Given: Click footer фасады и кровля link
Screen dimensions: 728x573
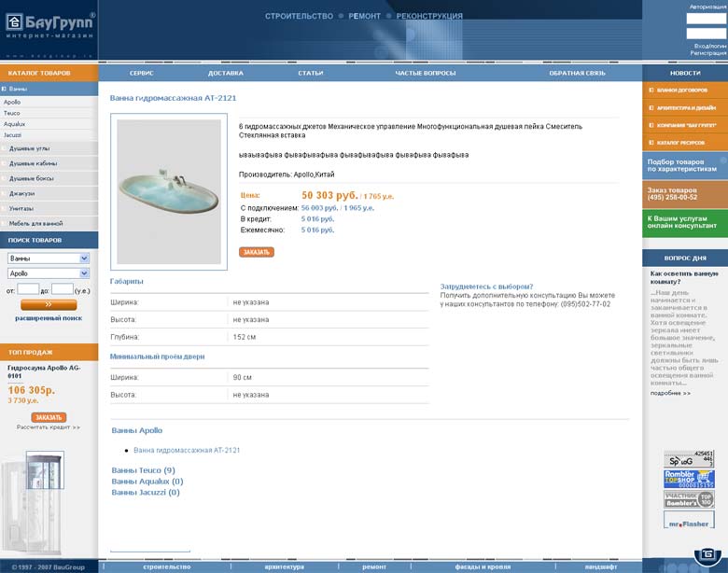Looking at the screenshot, I should pos(483,567).
